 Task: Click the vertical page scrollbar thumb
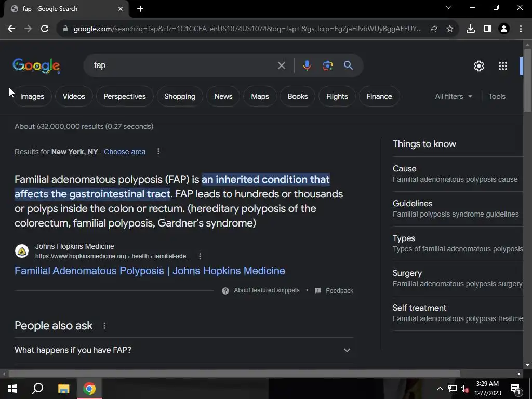(527, 79)
